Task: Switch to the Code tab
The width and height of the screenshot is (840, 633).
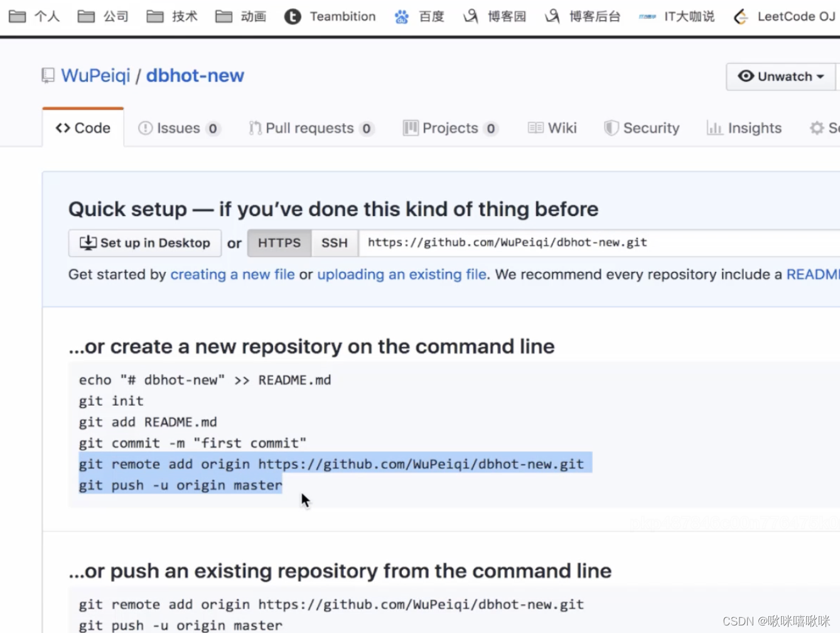Action: 83,128
